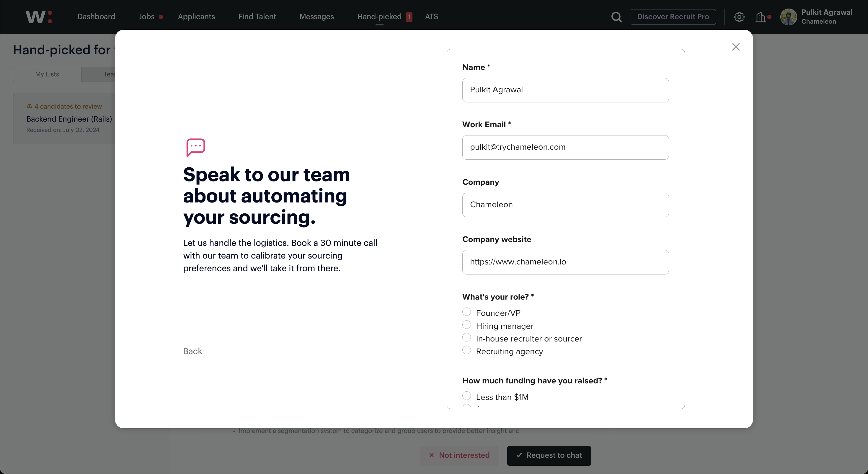Open the search magnifier icon
This screenshot has width=868, height=474.
(x=616, y=17)
